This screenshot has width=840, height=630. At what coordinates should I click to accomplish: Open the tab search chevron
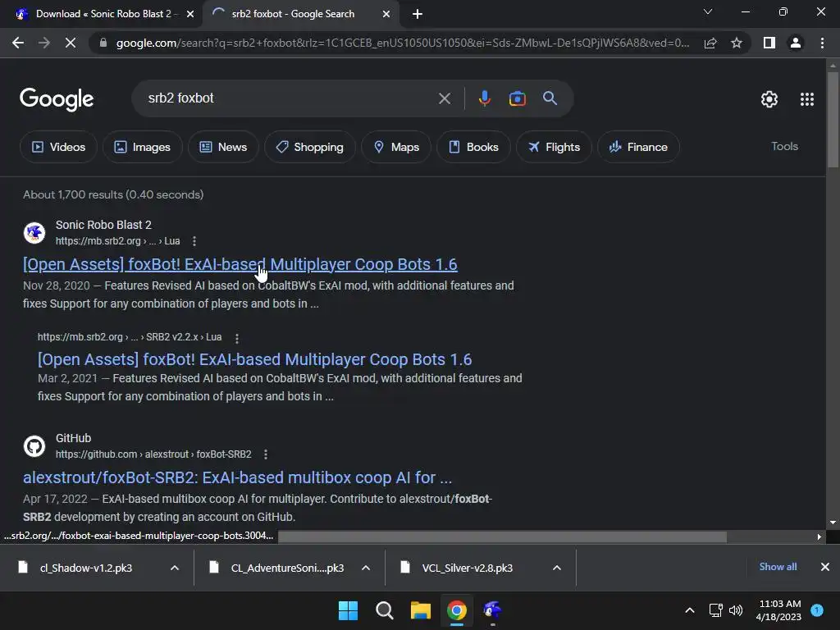point(708,11)
